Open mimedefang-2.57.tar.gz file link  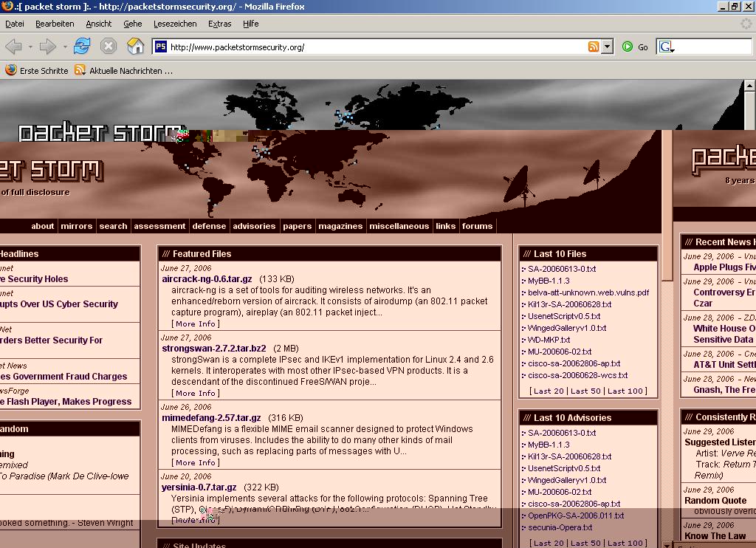click(211, 418)
